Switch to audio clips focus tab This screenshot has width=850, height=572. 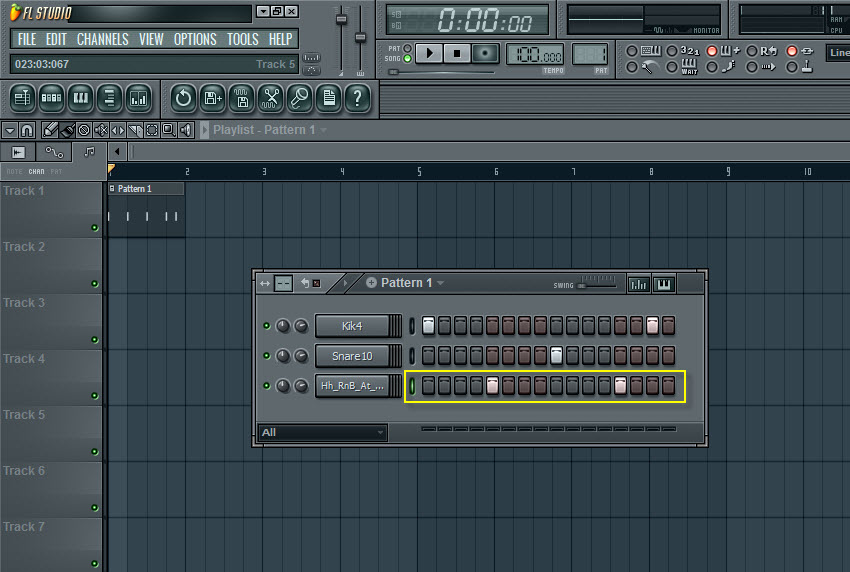[x=18, y=152]
